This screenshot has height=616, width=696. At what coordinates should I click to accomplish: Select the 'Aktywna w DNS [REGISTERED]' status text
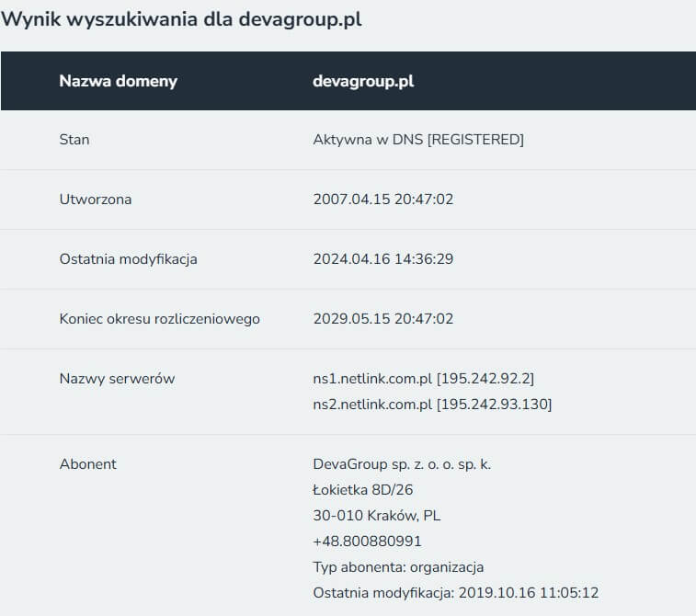[x=418, y=140]
